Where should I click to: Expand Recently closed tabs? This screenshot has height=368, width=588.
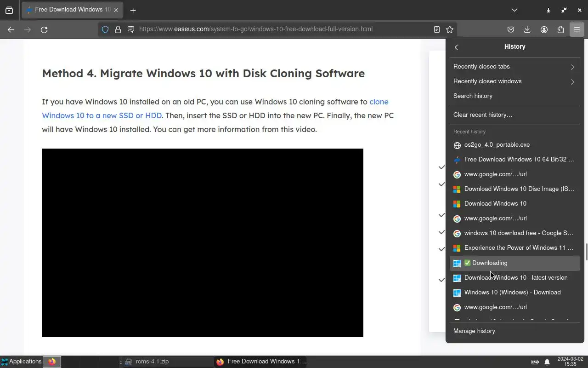pyautogui.click(x=514, y=67)
